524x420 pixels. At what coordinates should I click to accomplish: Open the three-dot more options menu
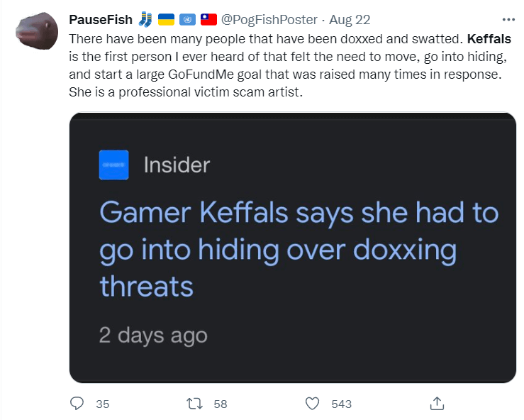point(508,20)
